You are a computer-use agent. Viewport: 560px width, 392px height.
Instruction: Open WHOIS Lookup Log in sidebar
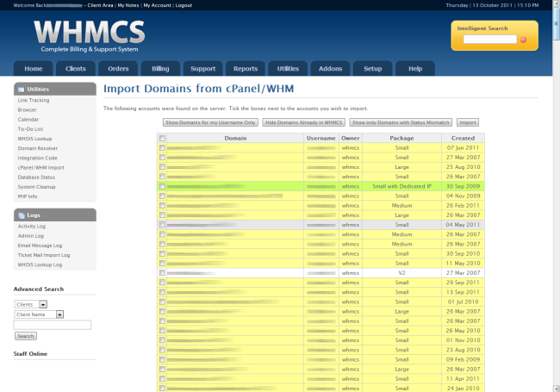tap(40, 264)
